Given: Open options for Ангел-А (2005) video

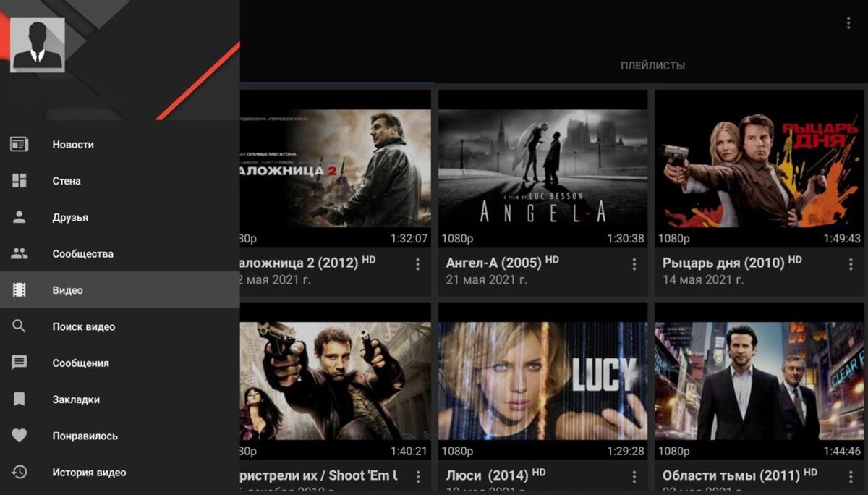Looking at the screenshot, I should tap(634, 265).
